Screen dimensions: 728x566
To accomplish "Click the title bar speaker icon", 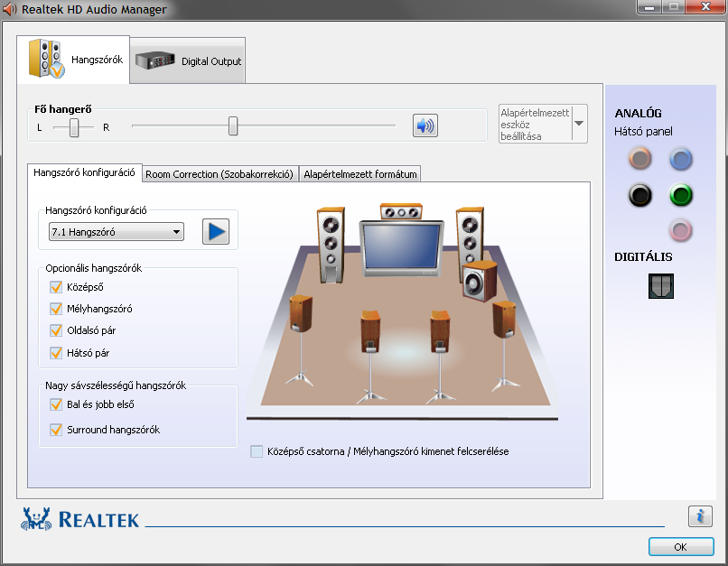I will click(9, 9).
